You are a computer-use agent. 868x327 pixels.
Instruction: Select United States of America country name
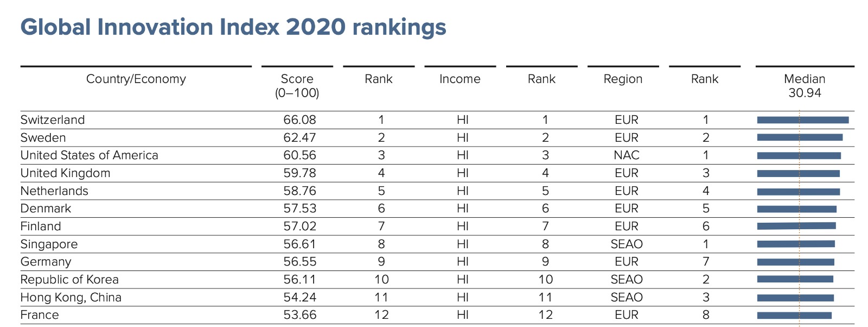click(x=89, y=155)
